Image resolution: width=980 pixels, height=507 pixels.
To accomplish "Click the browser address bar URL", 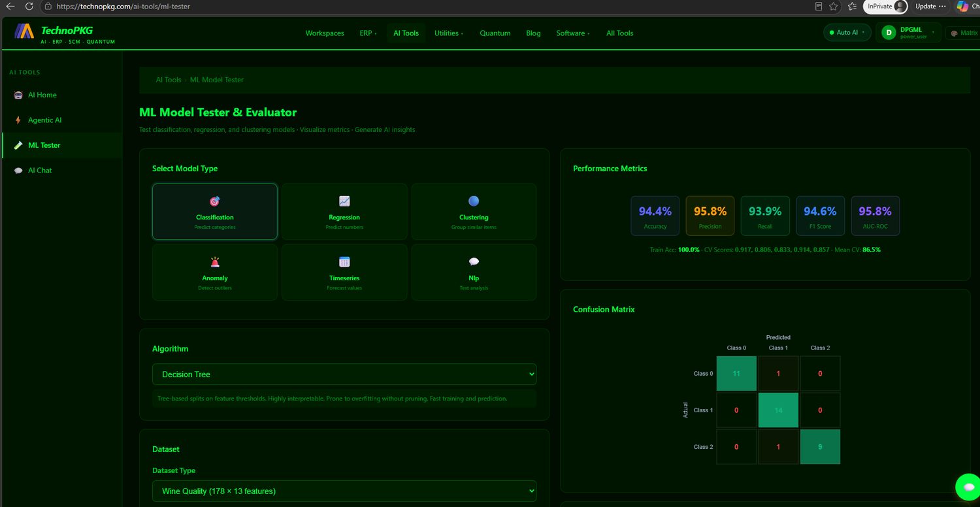I will point(123,6).
